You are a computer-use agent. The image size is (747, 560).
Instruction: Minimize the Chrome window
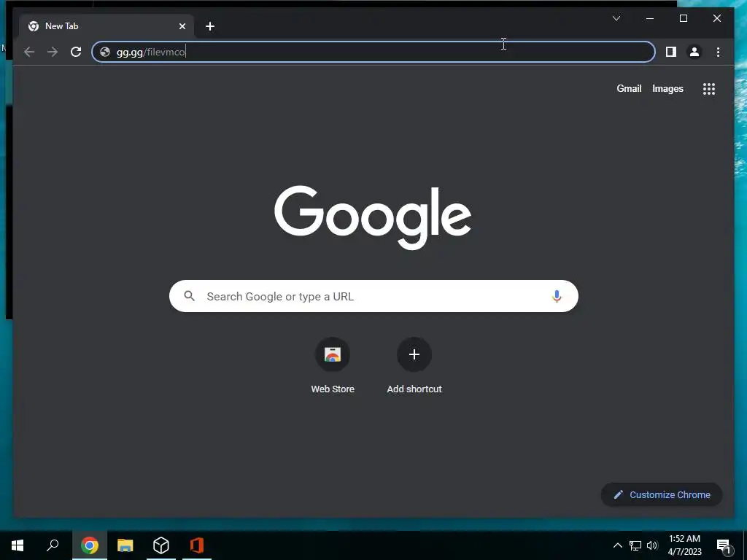click(x=650, y=18)
